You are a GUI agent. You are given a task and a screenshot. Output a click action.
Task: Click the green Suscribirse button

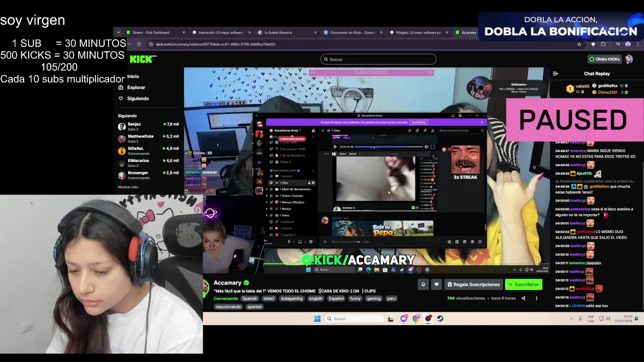tap(524, 285)
